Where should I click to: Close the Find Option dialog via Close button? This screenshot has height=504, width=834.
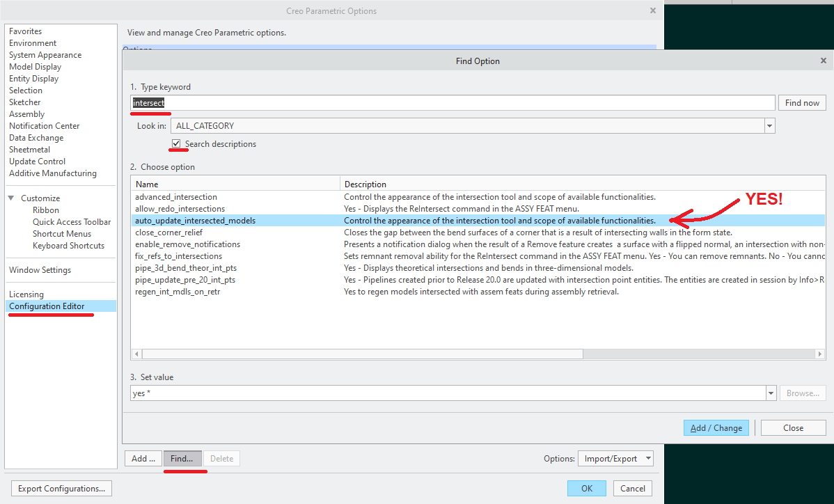click(793, 427)
